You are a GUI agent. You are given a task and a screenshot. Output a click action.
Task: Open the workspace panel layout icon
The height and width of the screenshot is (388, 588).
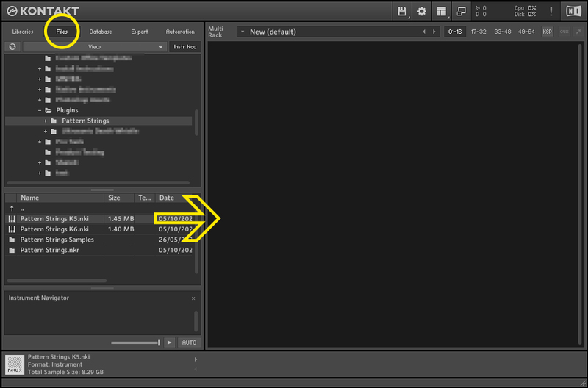tap(442, 11)
